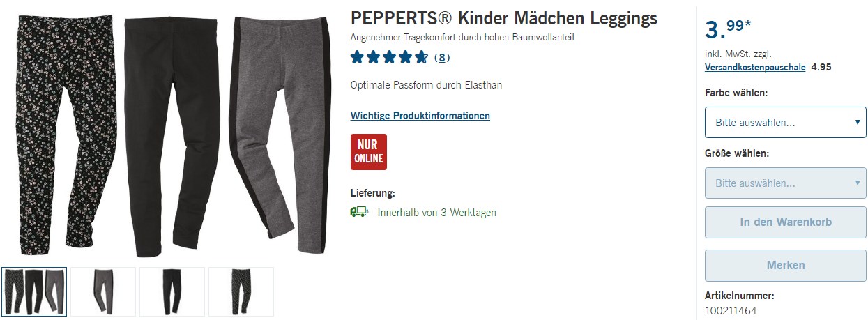Screen dimensions: 868x320
Task: Click the fifth rating star
Action: tap(421, 57)
